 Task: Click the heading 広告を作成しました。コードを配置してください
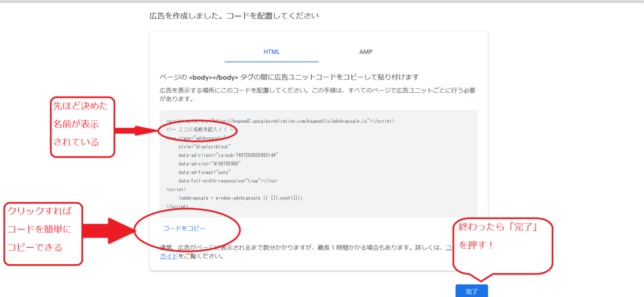pyautogui.click(x=234, y=16)
